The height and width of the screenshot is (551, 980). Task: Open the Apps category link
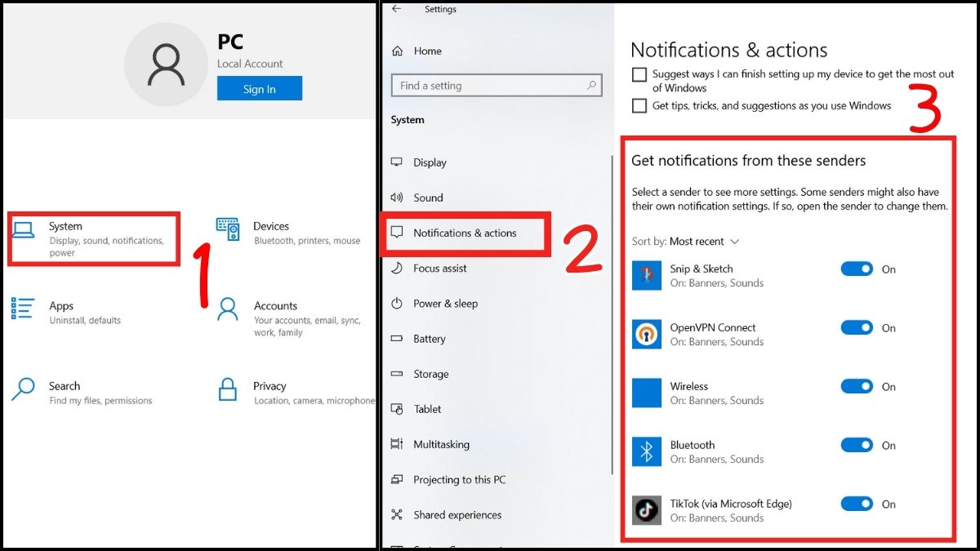pos(66,312)
